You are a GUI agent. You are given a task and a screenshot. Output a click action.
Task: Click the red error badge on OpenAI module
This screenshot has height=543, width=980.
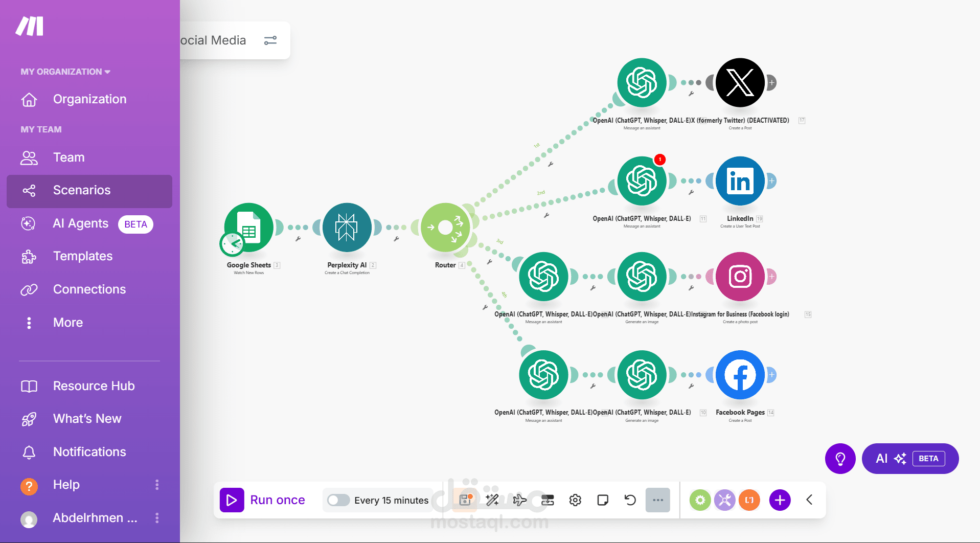point(660,160)
